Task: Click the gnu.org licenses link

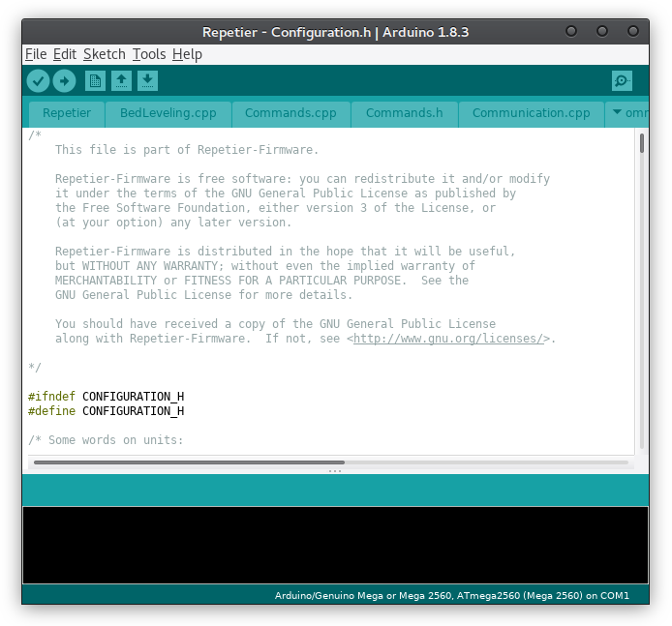Action: coord(448,339)
